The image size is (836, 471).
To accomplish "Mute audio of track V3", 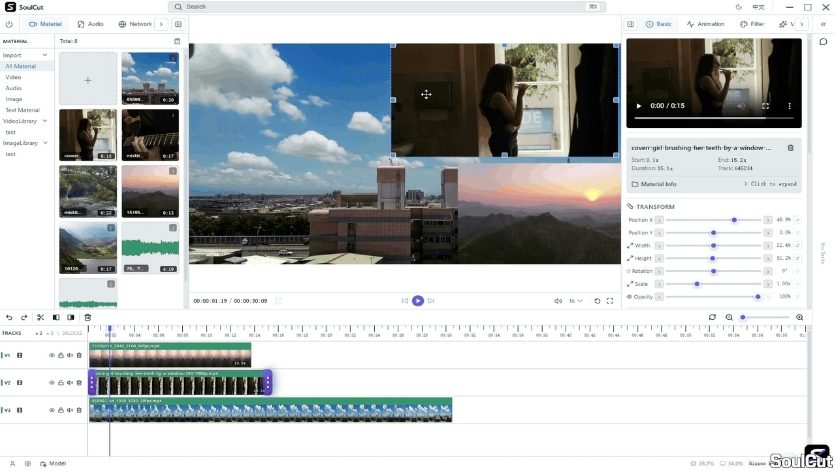I will tap(70, 410).
